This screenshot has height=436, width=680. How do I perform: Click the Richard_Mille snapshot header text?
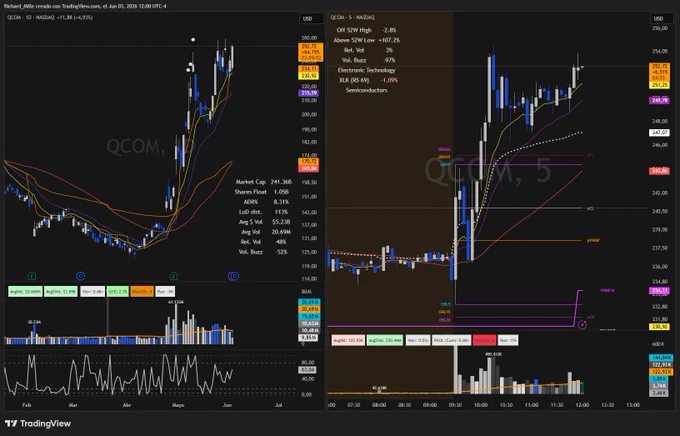[x=85, y=6]
